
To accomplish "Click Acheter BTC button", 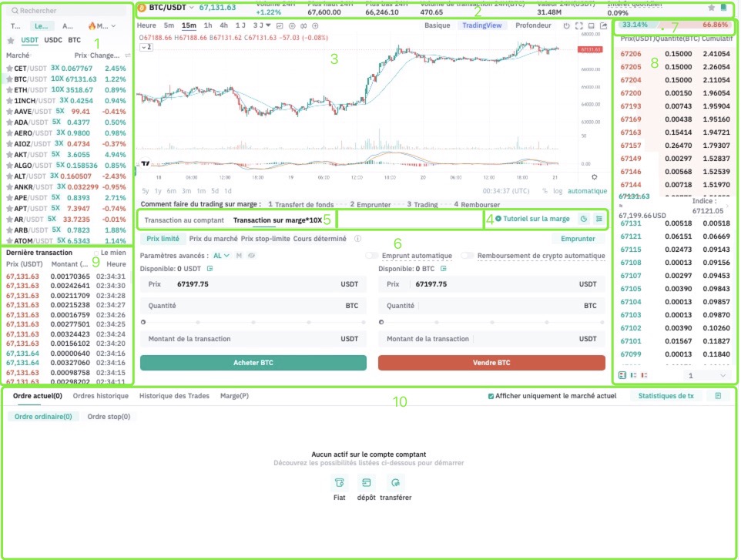I will tap(253, 363).
